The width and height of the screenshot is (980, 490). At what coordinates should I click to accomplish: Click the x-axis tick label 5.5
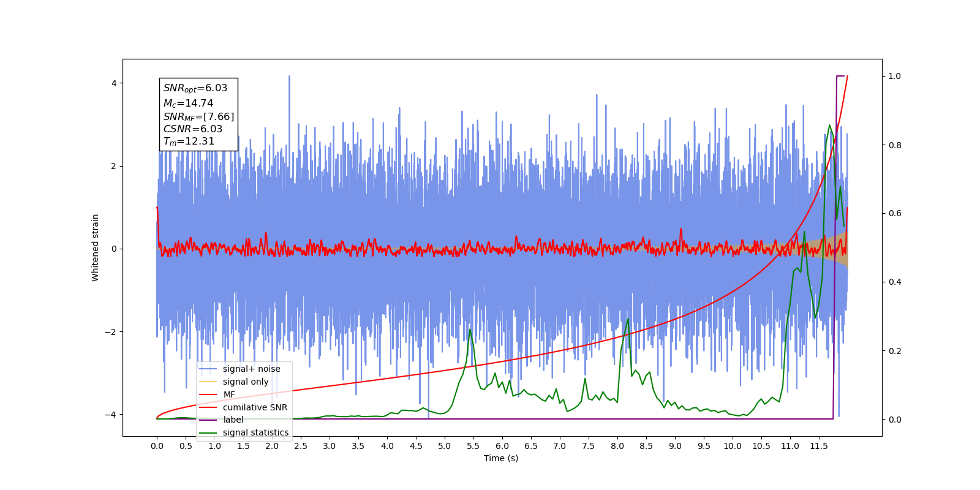(473, 446)
